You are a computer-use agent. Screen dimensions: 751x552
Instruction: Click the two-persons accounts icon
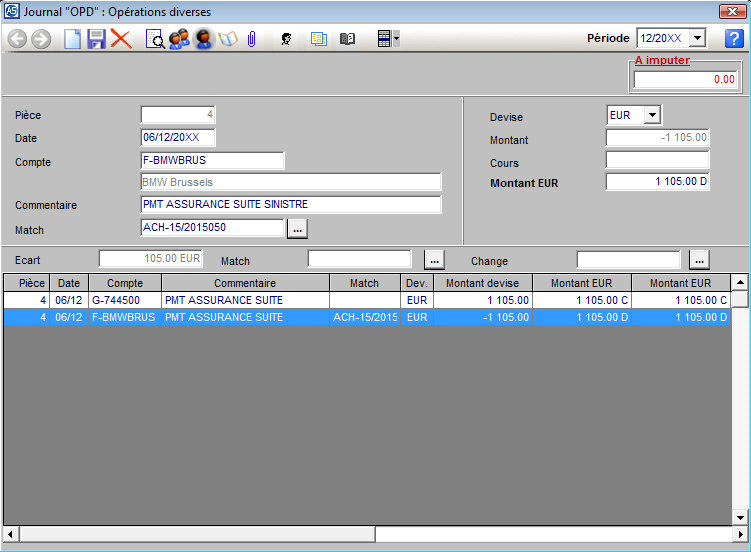(179, 39)
